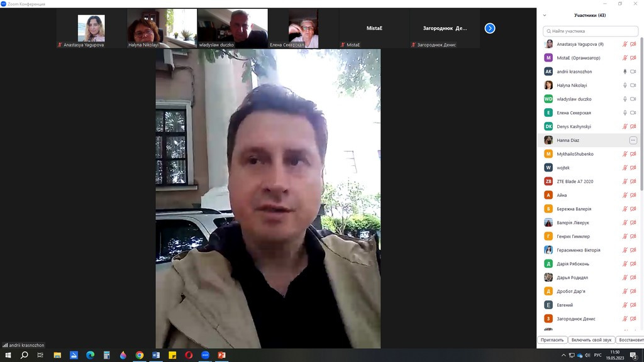This screenshot has height=362, width=644.
Task: Click camera-off icon for Загороднюк Денис
Action: 633,319
